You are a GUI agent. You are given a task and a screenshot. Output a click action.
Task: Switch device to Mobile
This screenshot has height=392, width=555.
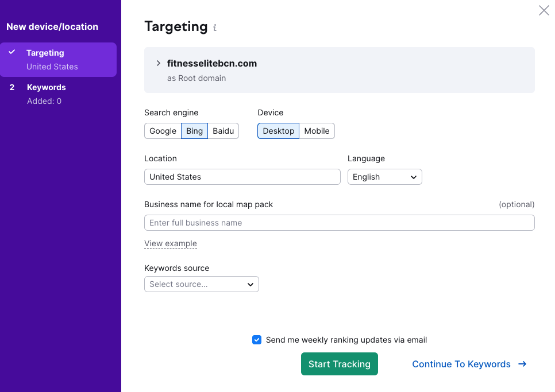(317, 131)
